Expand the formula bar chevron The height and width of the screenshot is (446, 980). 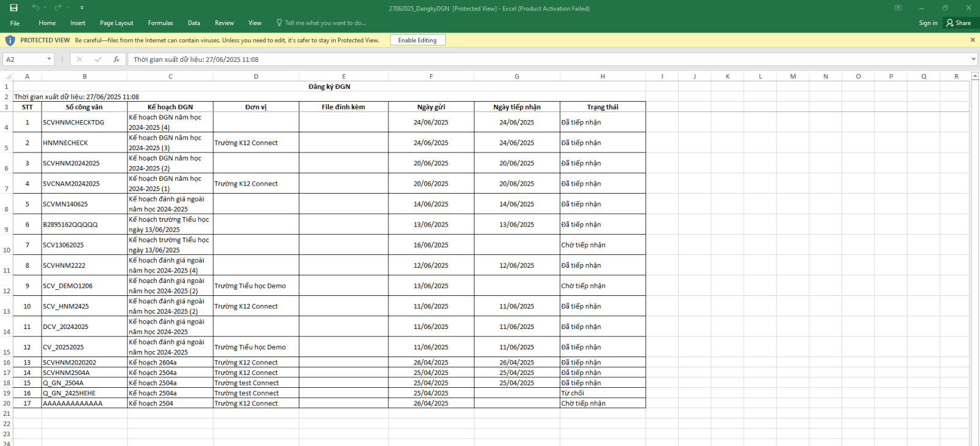(x=973, y=59)
